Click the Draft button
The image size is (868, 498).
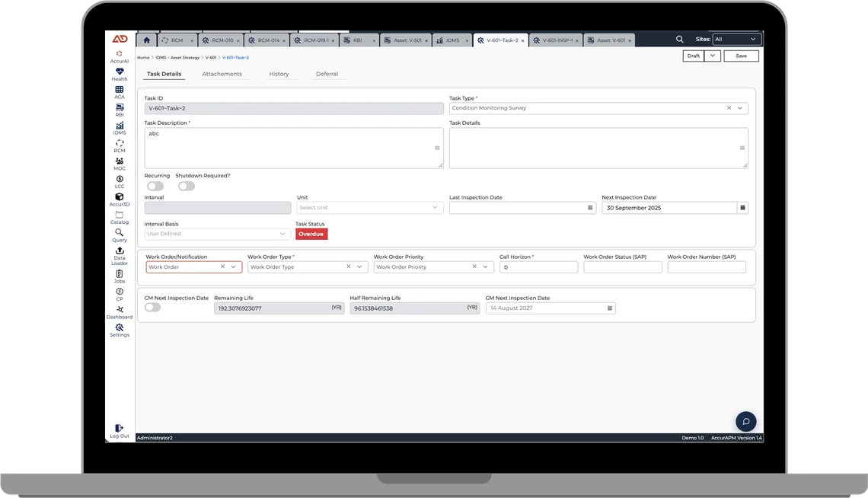point(693,56)
